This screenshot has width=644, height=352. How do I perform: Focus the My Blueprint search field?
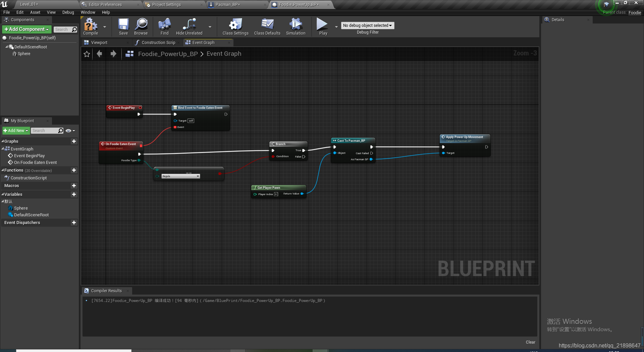point(45,131)
